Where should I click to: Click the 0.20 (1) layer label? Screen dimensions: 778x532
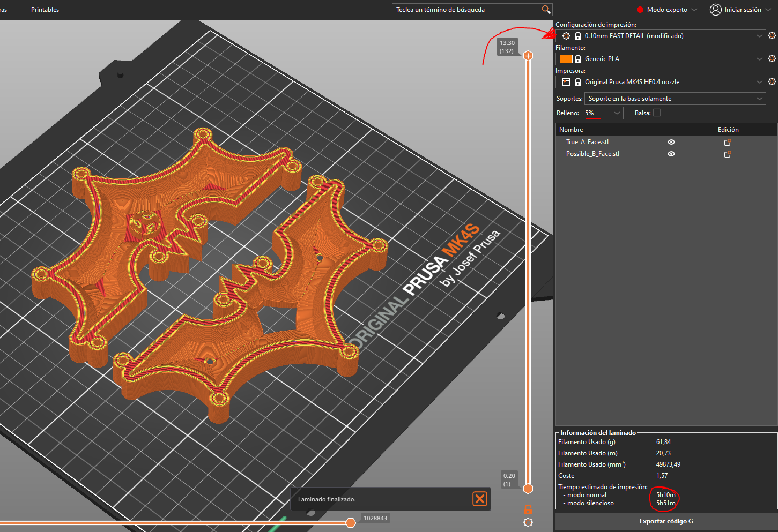point(509,479)
